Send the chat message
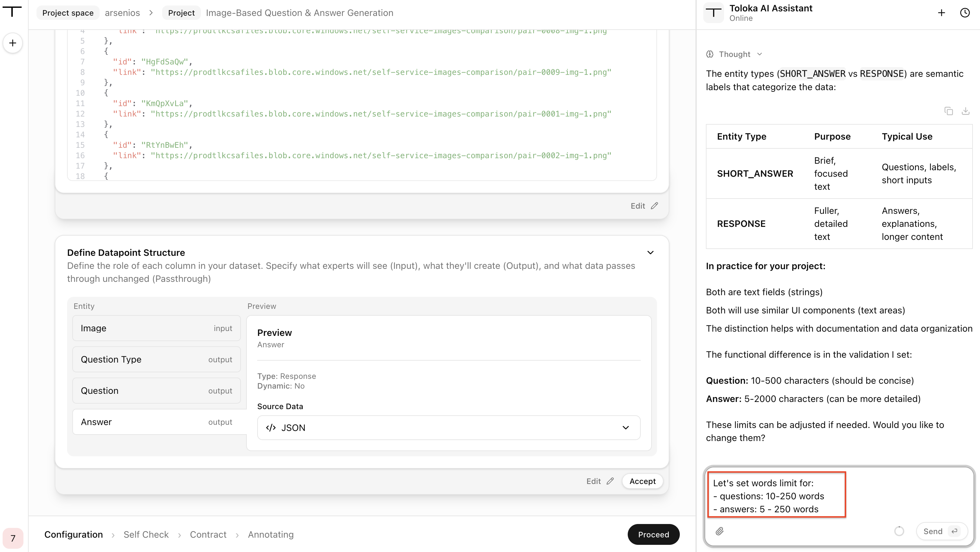 tap(941, 531)
